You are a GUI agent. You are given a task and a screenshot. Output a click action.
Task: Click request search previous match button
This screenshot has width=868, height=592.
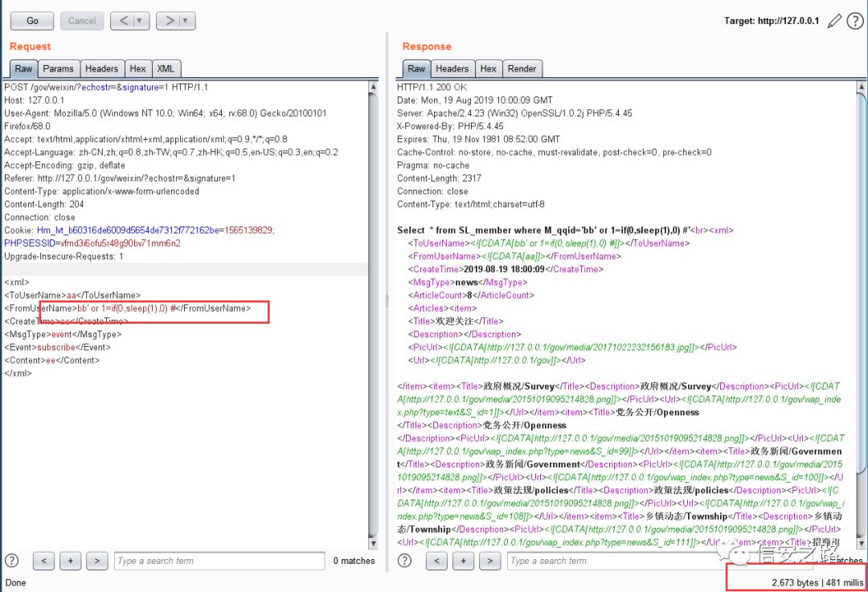pyautogui.click(x=43, y=561)
